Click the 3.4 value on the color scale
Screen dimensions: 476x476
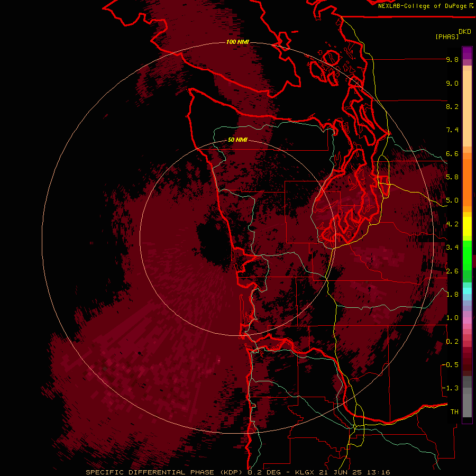(452, 248)
